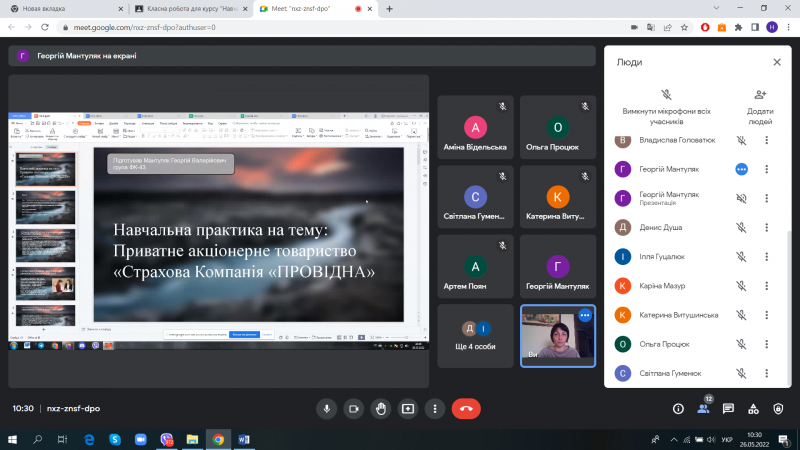The width and height of the screenshot is (800, 450).
Task: Open tab search dropdown arrow
Action: [716, 8]
